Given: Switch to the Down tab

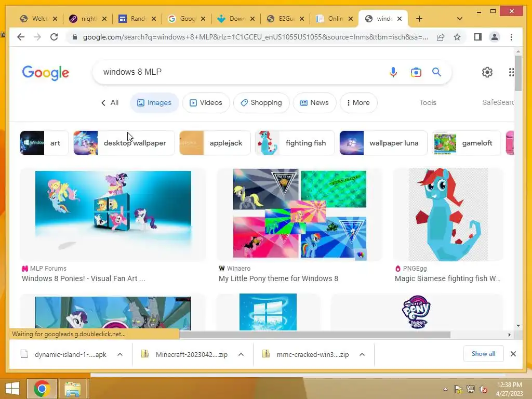Looking at the screenshot, I should coord(232,19).
